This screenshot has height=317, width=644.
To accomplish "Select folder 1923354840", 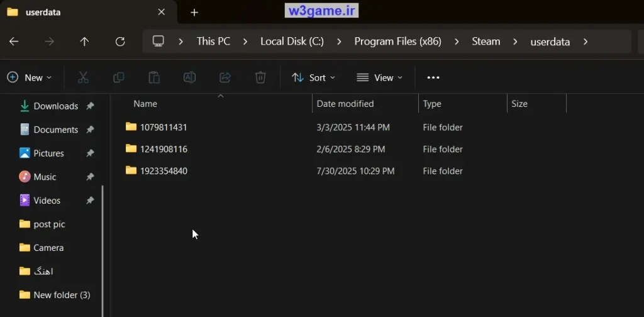I will (x=164, y=171).
